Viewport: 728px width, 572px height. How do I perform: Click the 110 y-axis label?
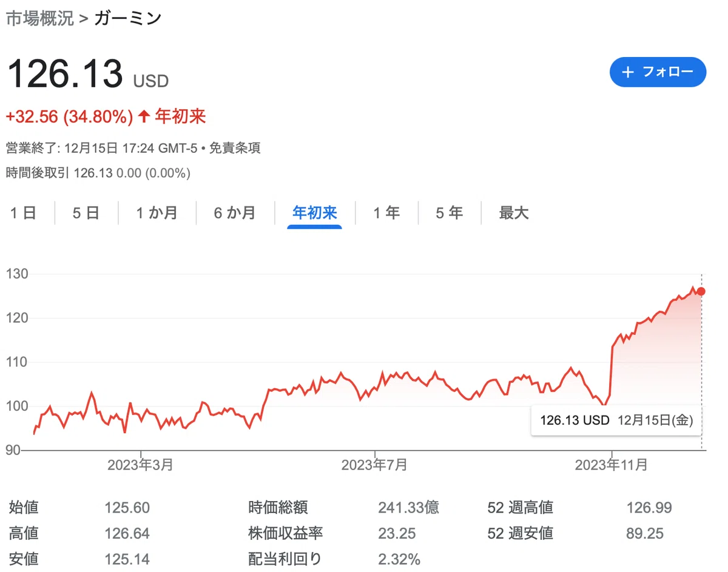point(18,362)
